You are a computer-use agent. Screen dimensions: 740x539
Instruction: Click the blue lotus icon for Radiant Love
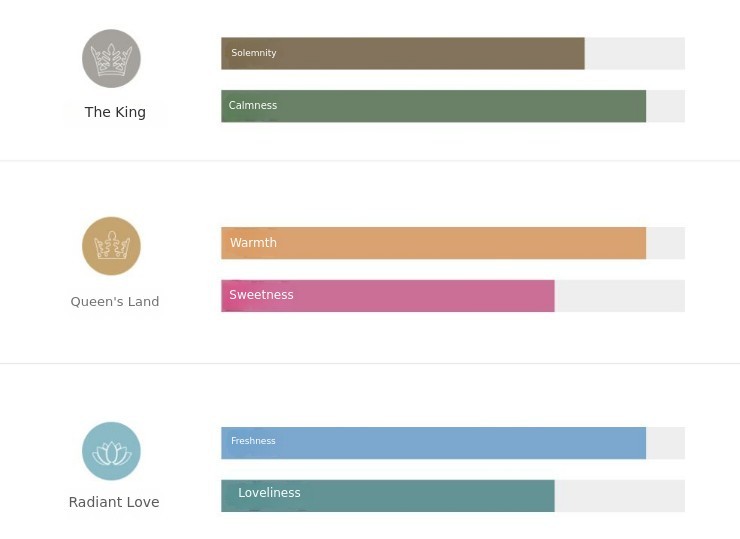tap(111, 451)
